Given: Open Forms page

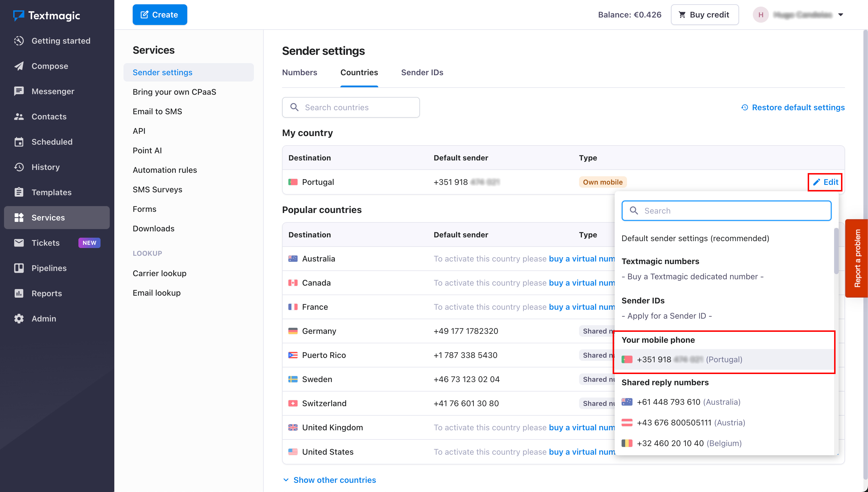Looking at the screenshot, I should pos(144,209).
